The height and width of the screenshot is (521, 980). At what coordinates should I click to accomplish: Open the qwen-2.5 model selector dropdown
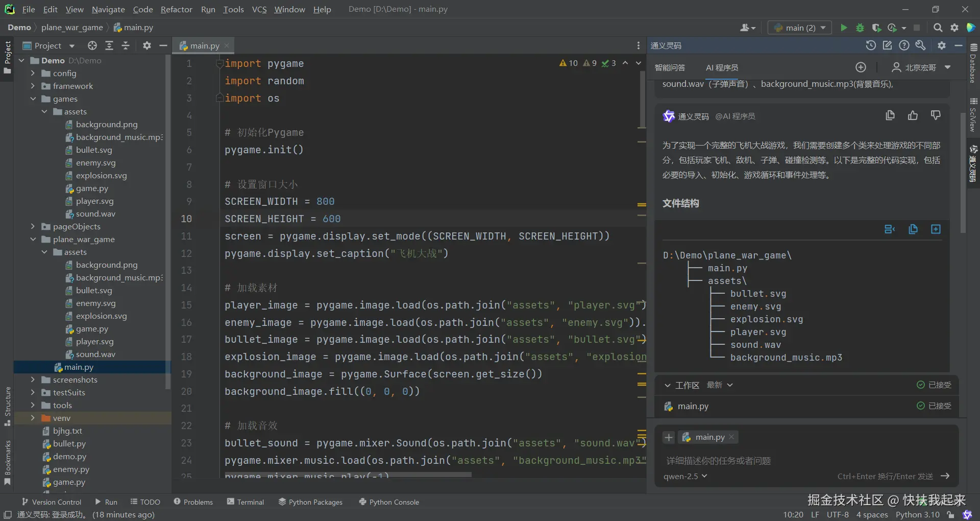coord(685,476)
